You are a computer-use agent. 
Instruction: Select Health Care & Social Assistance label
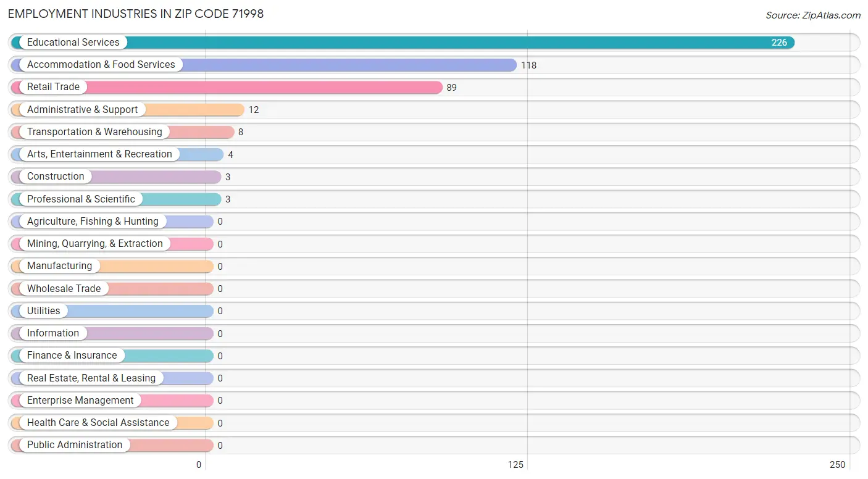click(x=98, y=423)
